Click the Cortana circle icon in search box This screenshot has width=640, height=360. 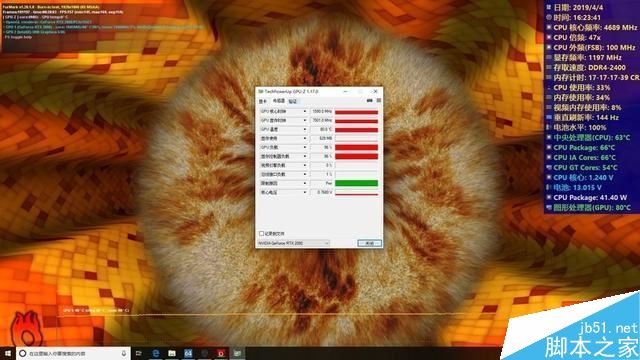coord(23,353)
